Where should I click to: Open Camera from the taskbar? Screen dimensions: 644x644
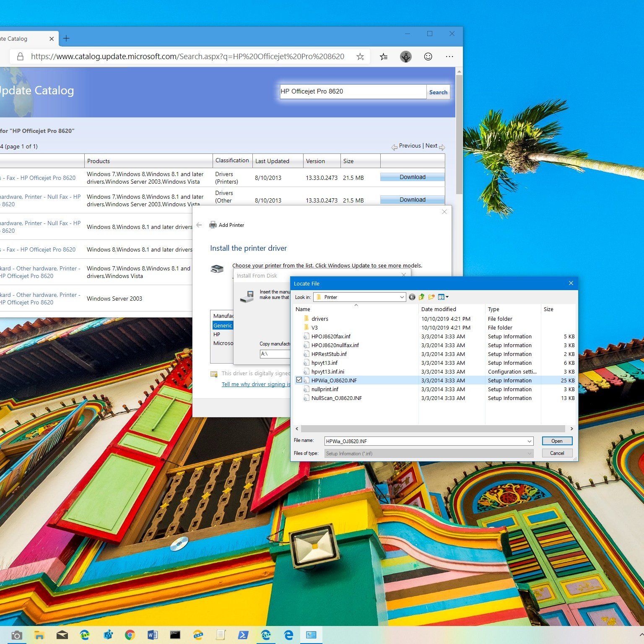click(16, 635)
